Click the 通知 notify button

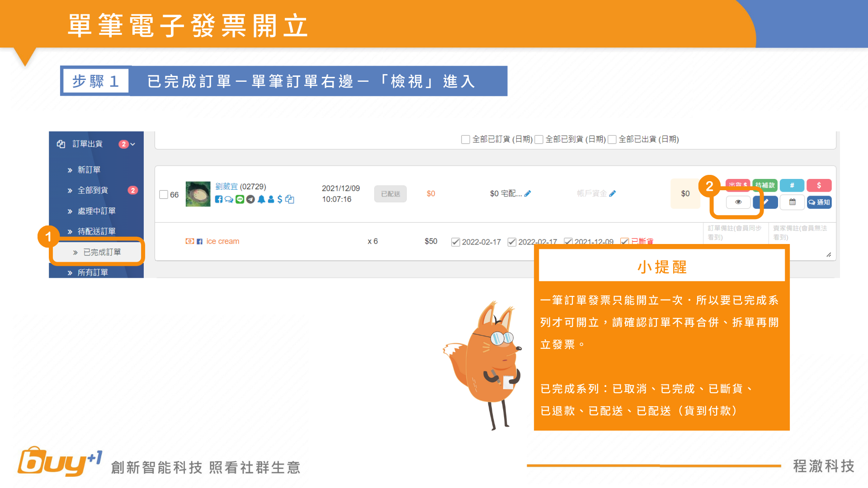point(819,202)
